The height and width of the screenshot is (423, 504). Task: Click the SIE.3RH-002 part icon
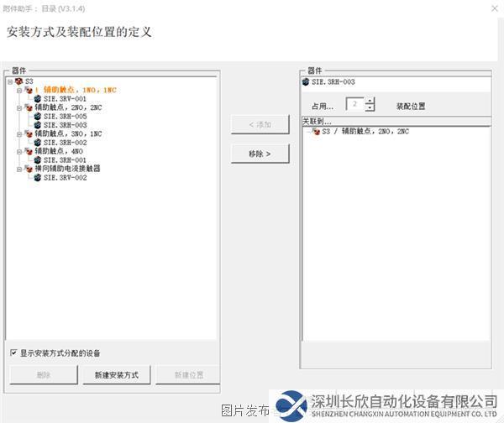coord(37,143)
